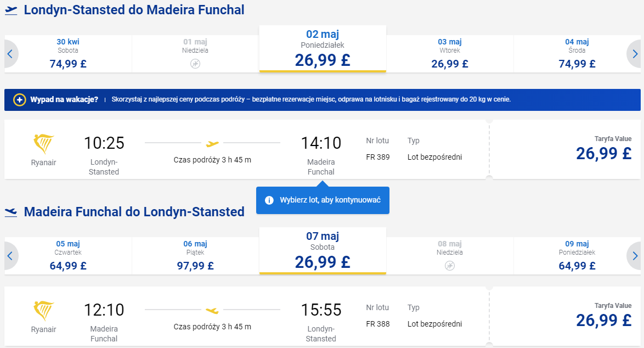Viewport: 644px width, 348px height.
Task: Click next dates arrow for outbound flight
Action: pyautogui.click(x=635, y=54)
